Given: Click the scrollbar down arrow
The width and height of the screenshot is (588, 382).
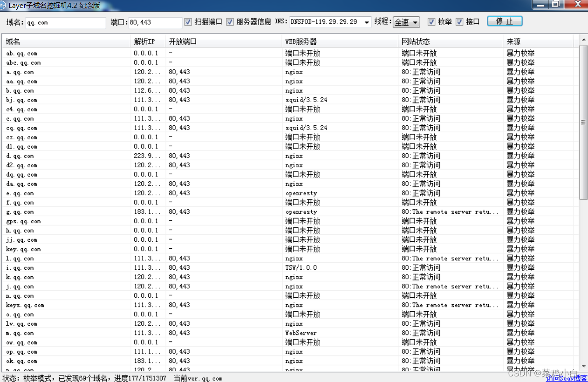Looking at the screenshot, I should [583, 366].
